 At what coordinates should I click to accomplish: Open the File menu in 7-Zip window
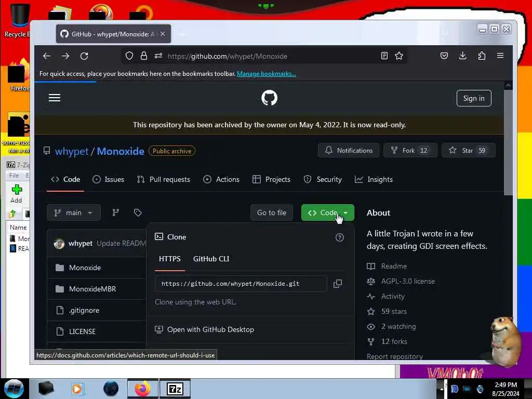point(14,176)
